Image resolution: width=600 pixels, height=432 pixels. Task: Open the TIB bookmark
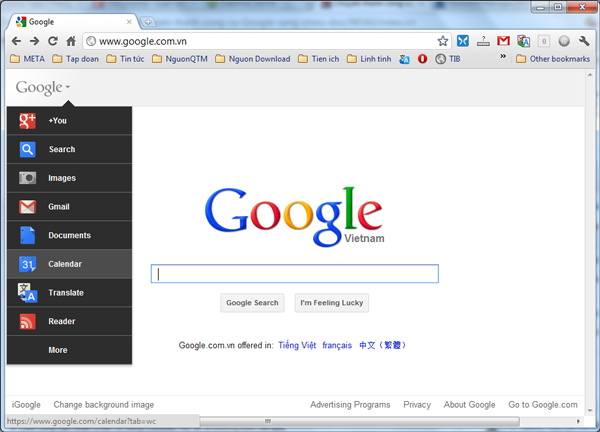point(448,59)
